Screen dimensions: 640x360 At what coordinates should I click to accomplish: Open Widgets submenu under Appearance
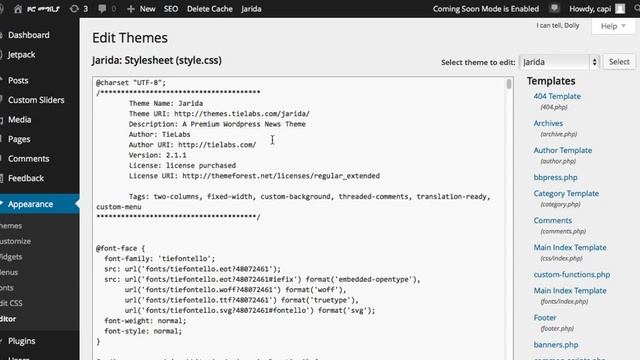(11, 257)
